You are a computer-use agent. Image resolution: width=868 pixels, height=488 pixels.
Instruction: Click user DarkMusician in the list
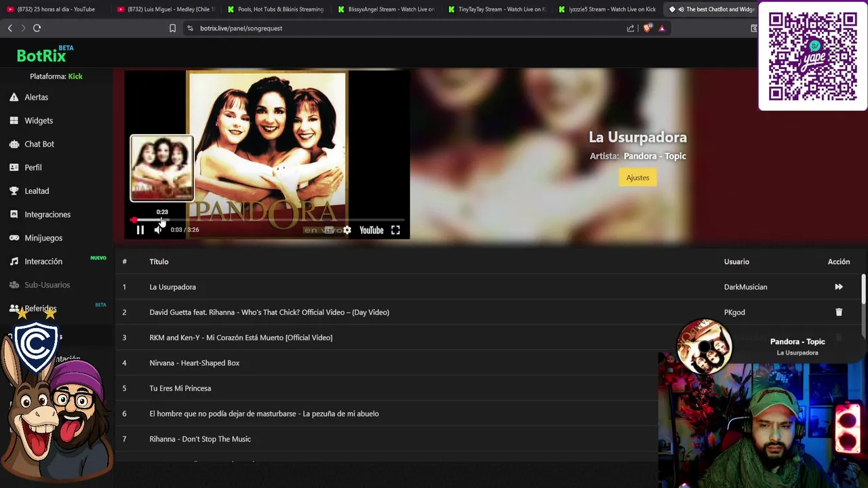tap(745, 287)
